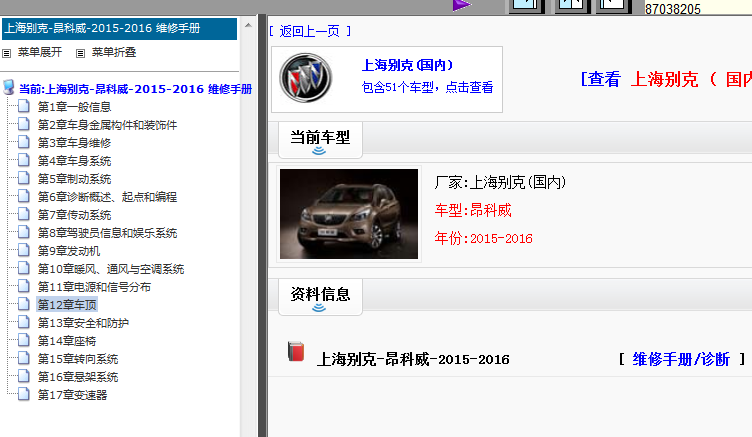Click the Buick logo image
752x437 pixels.
coord(306,78)
